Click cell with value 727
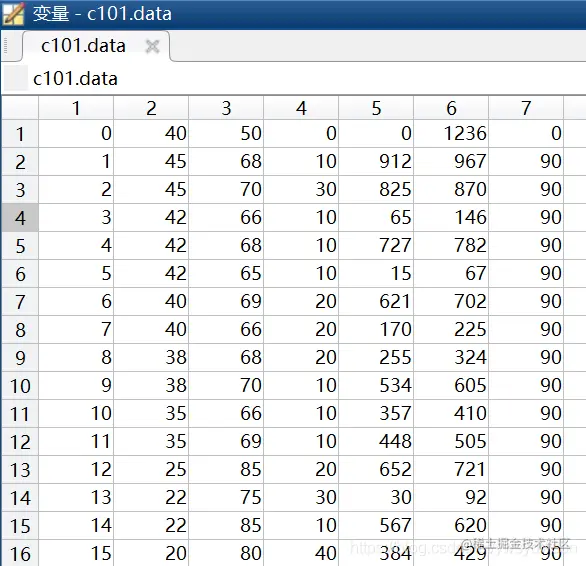This screenshot has height=566, width=586. [x=376, y=246]
